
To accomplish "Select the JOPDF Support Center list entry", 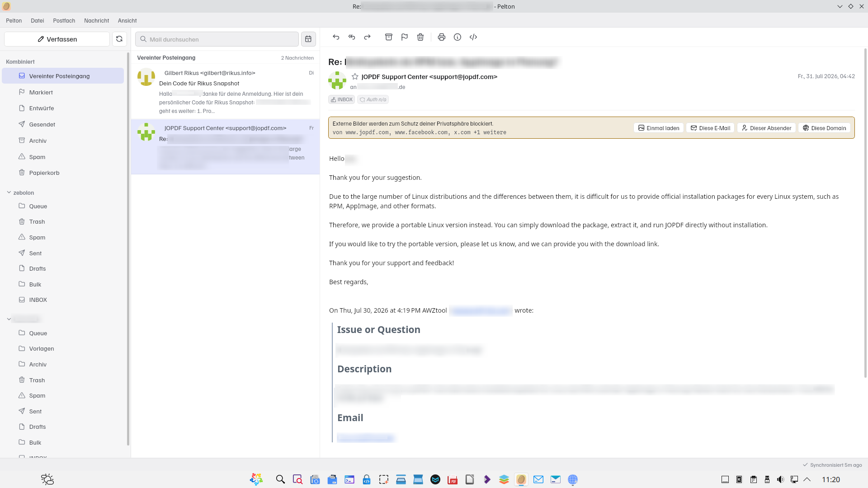I will [225, 147].
